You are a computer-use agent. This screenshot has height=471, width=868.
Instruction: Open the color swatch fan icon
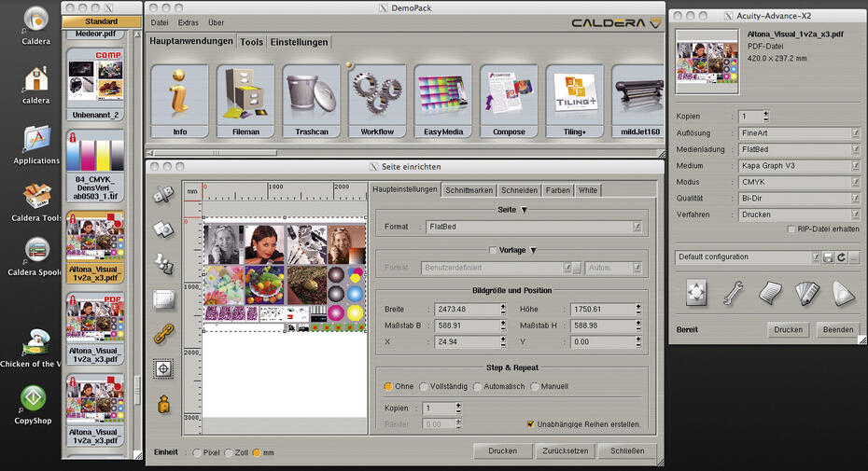pyautogui.click(x=807, y=292)
